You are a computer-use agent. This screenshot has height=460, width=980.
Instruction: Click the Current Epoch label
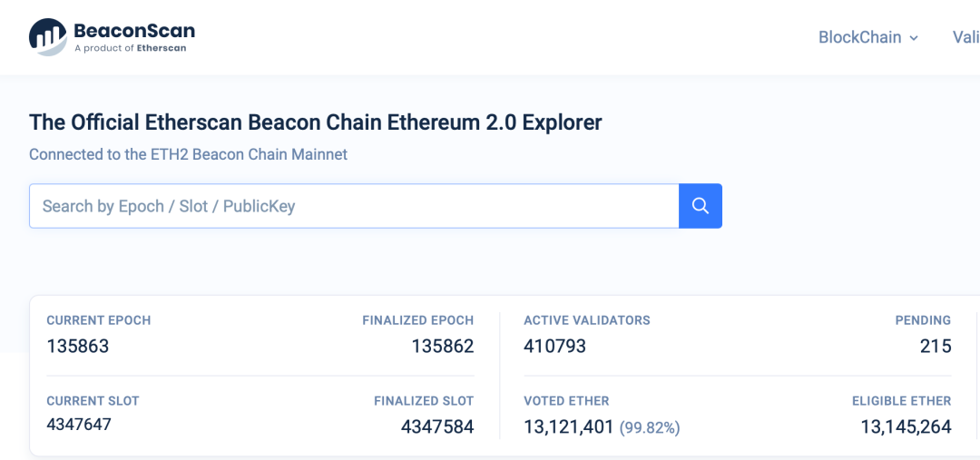coord(99,320)
